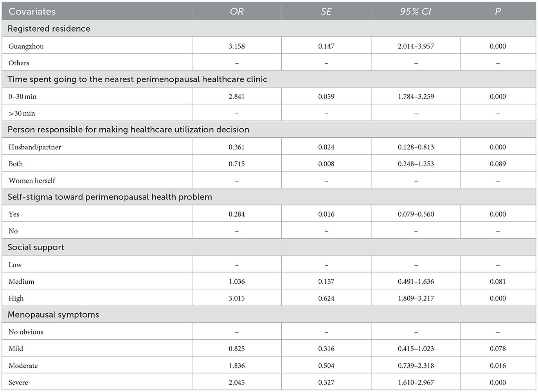The height and width of the screenshot is (392, 538).
Task: Click the 95% CI column header
Action: pyautogui.click(x=416, y=12)
